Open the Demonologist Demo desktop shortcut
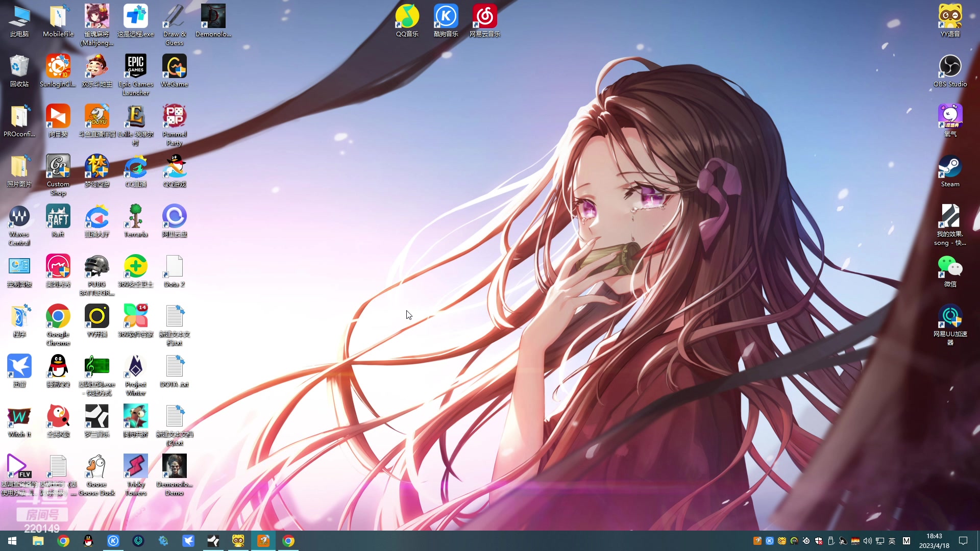The image size is (980, 551). click(x=175, y=475)
